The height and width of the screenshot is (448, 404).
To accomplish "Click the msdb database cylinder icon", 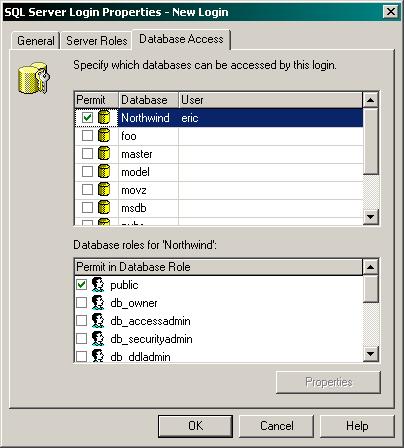I will [x=104, y=207].
